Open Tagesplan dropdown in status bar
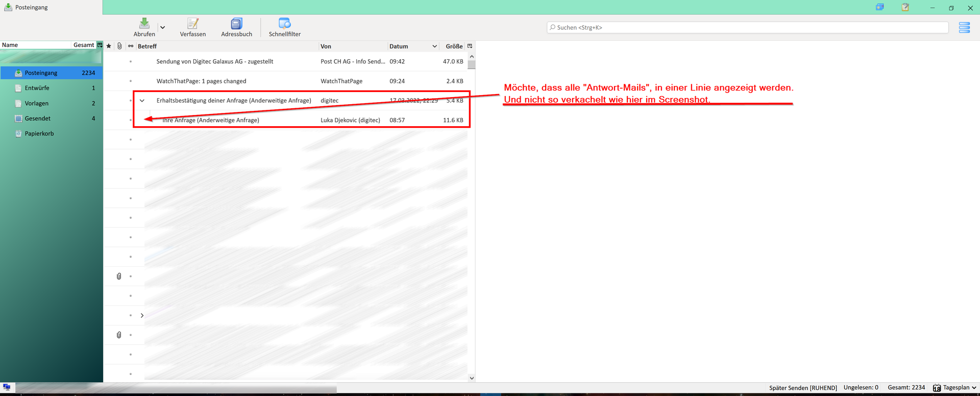The width and height of the screenshot is (980, 396). (955, 388)
